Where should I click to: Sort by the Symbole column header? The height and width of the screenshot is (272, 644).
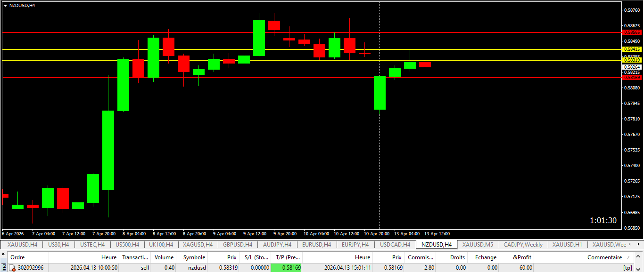[x=192, y=257]
